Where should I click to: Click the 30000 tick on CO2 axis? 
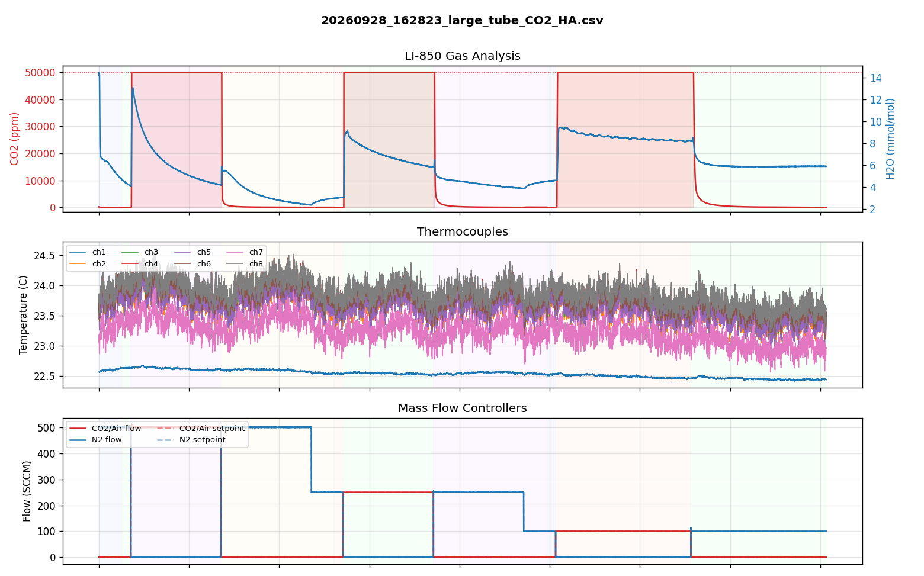(41, 127)
